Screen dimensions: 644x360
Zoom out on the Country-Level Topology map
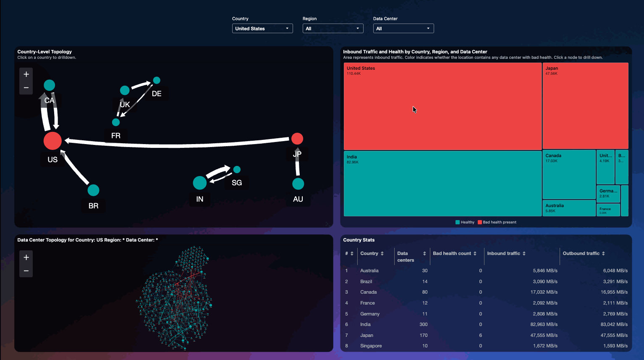(x=26, y=88)
